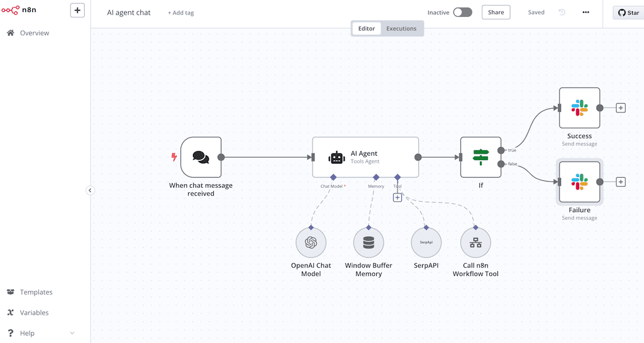This screenshot has width=644, height=343.
Task: Open the AI Agent node
Action: (x=365, y=157)
